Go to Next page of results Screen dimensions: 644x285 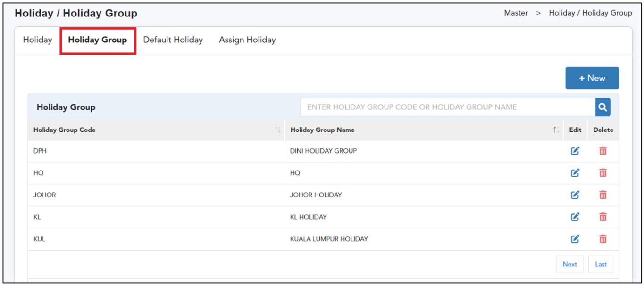[x=569, y=264]
